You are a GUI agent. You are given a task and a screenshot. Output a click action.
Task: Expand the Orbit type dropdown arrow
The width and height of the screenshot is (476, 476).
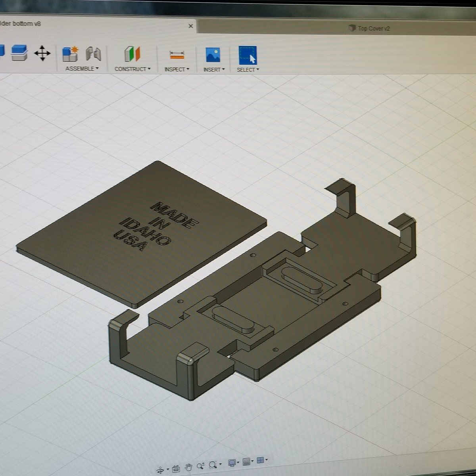pyautogui.click(x=167, y=470)
